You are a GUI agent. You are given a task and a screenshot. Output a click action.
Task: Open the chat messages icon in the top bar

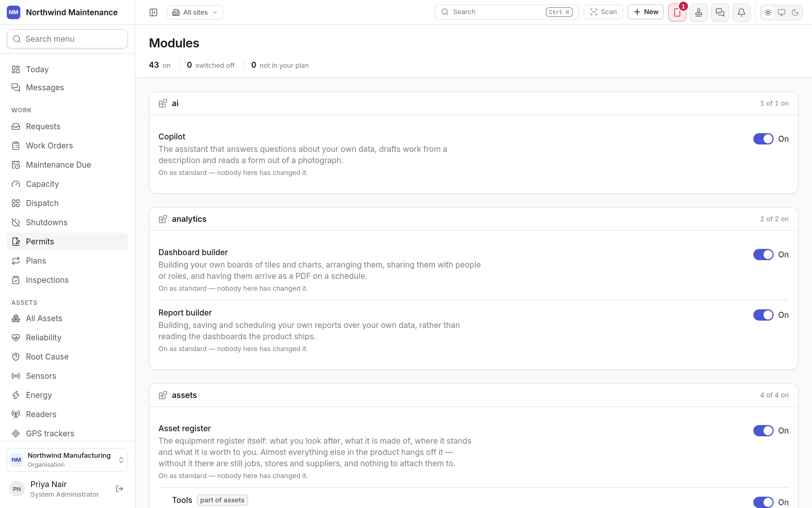(720, 12)
